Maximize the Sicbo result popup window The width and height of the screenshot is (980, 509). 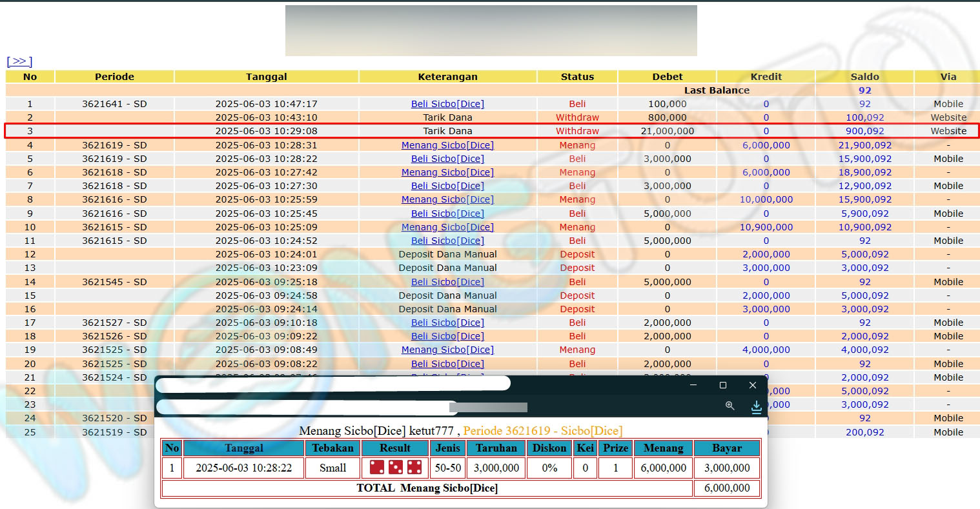pos(722,385)
